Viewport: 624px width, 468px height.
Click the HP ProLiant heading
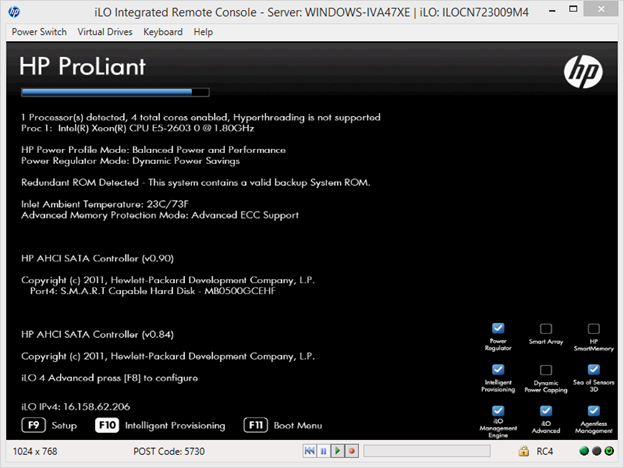pos(82,66)
